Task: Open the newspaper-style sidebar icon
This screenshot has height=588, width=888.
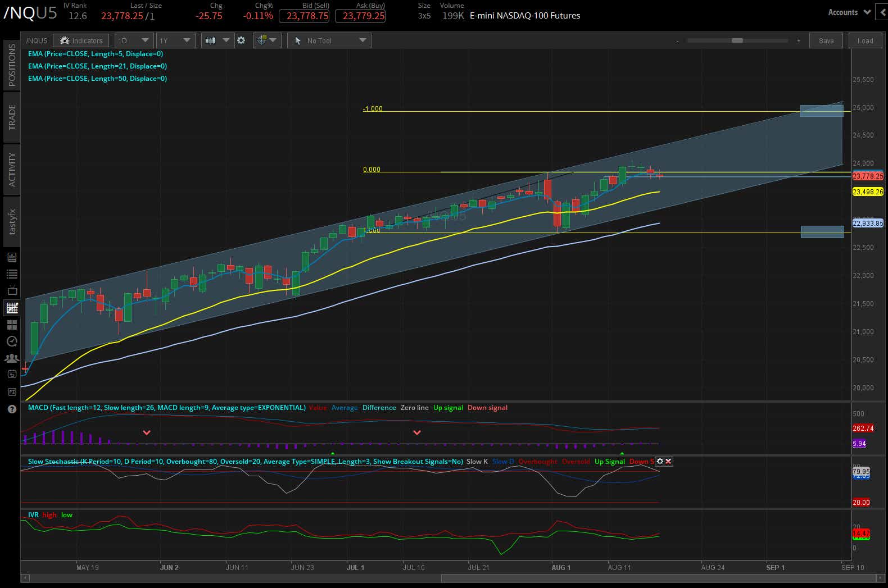Action: (x=12, y=257)
